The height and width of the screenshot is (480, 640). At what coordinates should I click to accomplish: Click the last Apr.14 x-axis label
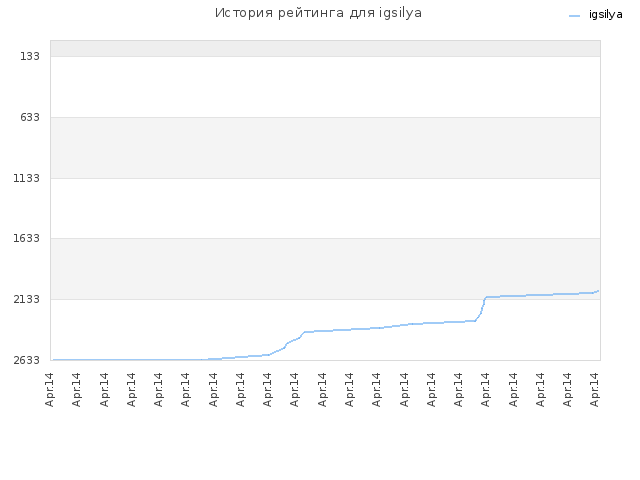point(595,389)
